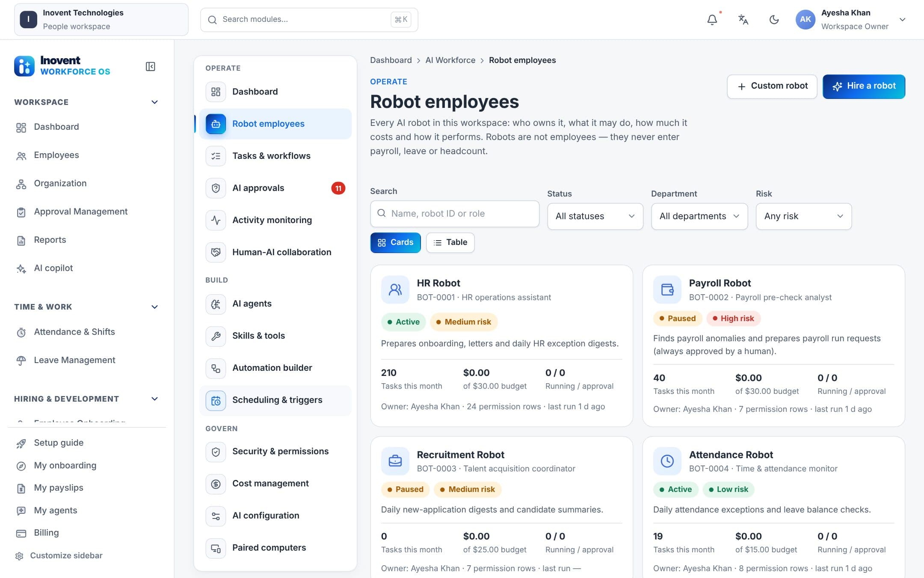Click the Payroll Robot wallet icon
924x578 pixels.
click(667, 290)
